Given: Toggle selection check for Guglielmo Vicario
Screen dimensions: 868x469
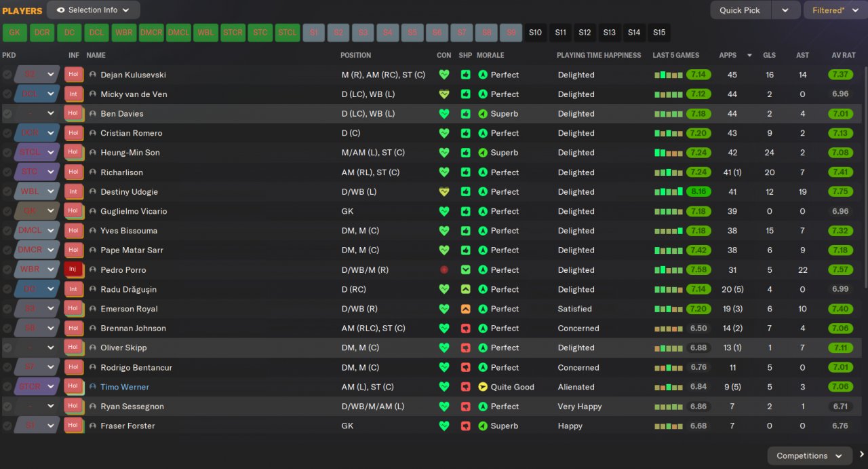Looking at the screenshot, I should tap(7, 212).
